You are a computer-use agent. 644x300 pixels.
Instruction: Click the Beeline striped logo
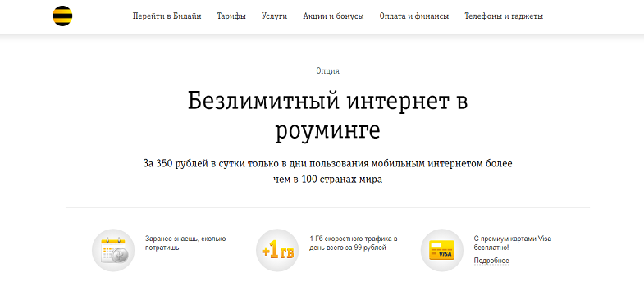(x=62, y=16)
